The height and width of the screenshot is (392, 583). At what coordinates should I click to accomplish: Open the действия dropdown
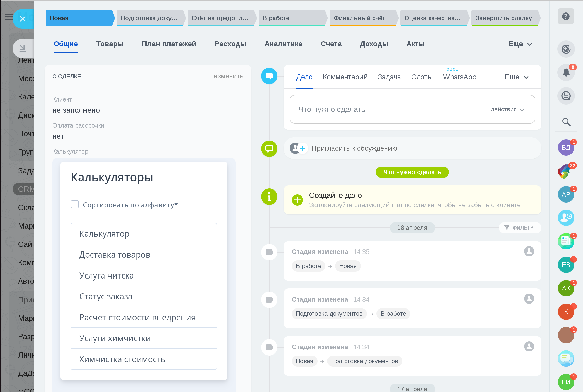point(507,110)
